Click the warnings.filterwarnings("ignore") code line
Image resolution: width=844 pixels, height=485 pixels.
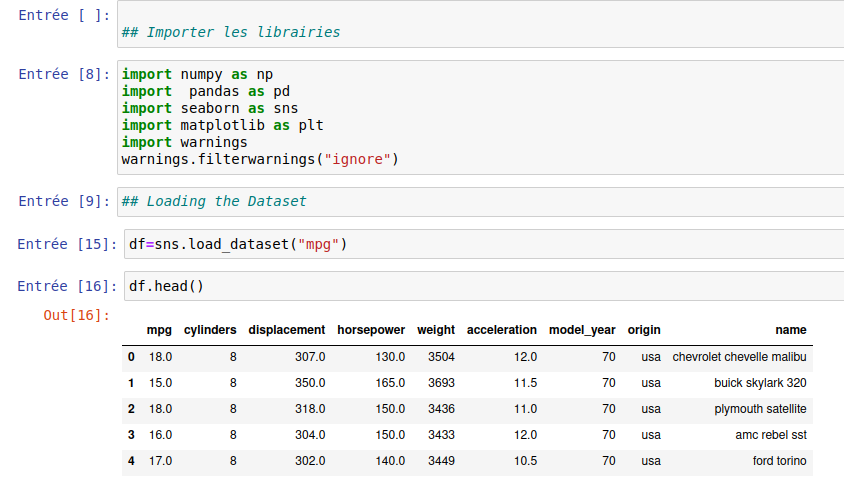(260, 159)
